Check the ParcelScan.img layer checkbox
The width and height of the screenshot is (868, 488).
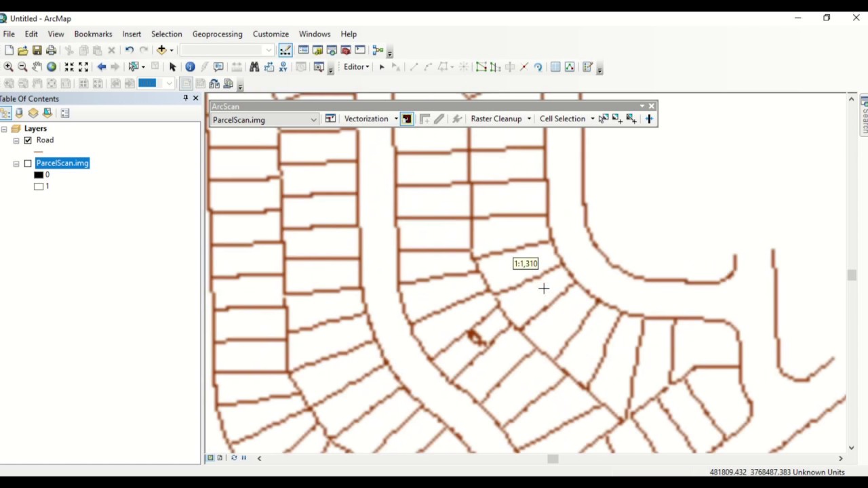[28, 163]
